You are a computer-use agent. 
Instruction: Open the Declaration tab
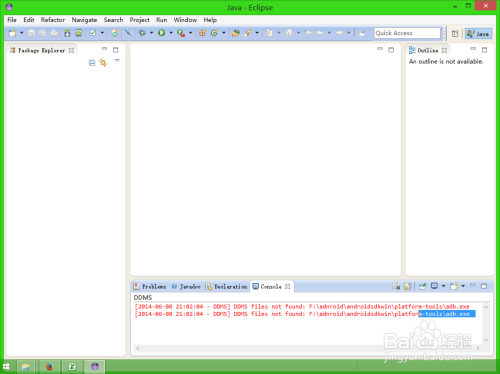click(226, 286)
